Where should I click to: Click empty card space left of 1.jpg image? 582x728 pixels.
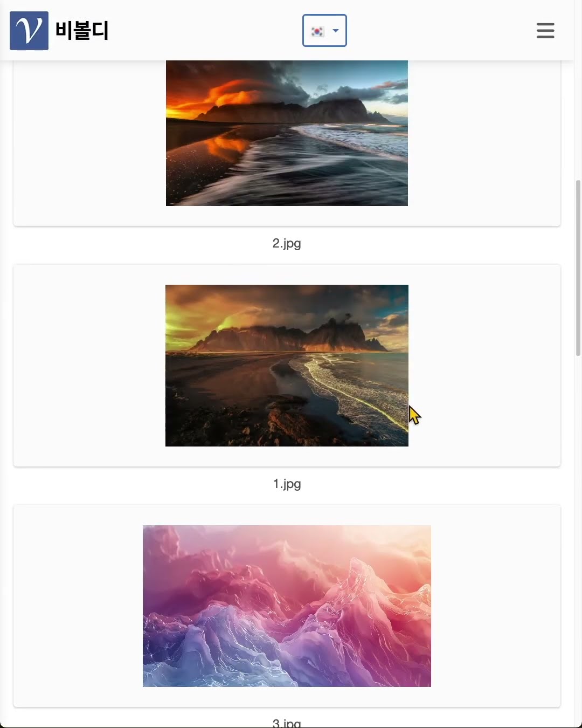89,366
